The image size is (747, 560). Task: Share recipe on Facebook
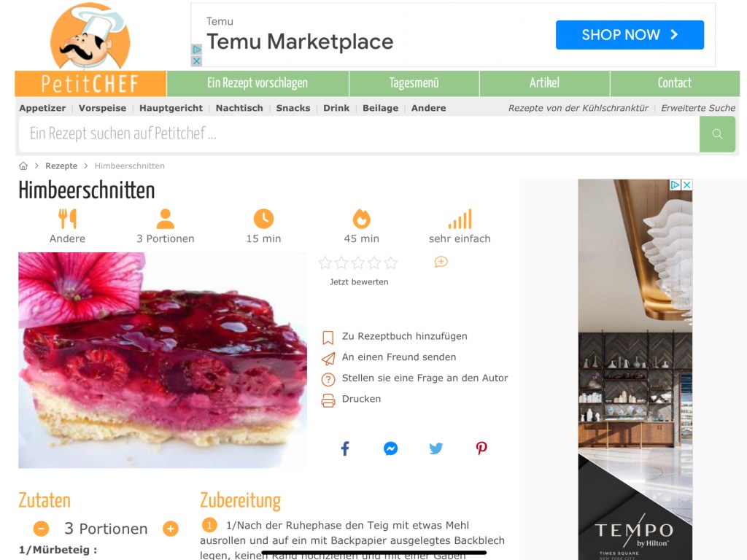pyautogui.click(x=345, y=448)
